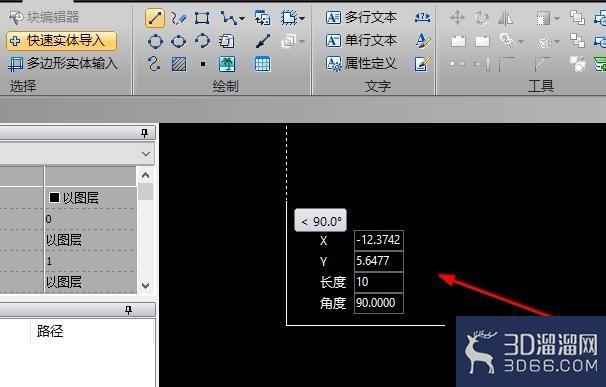Click the properties list scroll-up arrow

[145, 176]
